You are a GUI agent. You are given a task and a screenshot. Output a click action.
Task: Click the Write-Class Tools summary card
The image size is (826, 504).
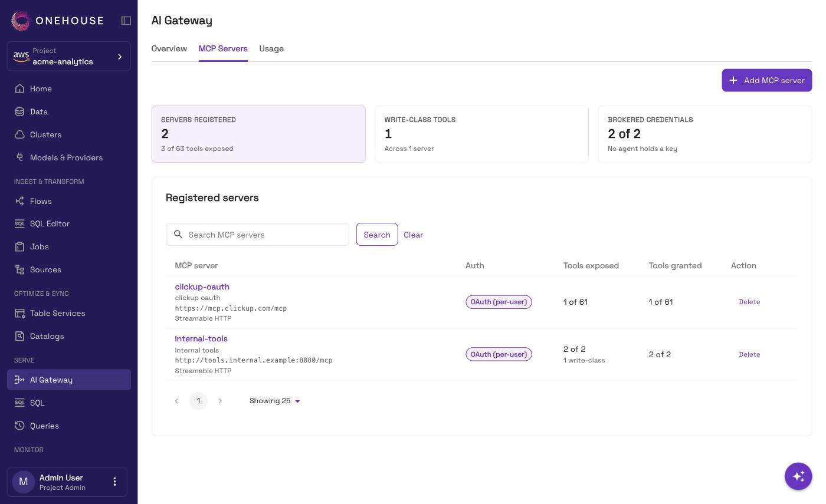481,134
